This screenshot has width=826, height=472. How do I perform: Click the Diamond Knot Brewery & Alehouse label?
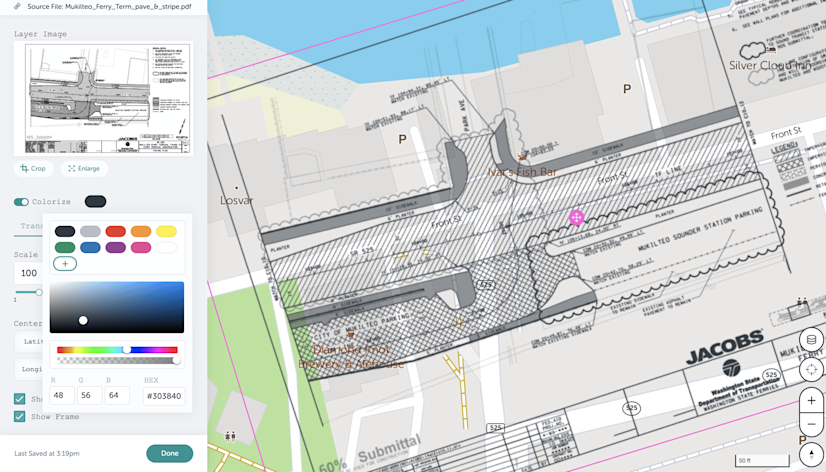(351, 357)
